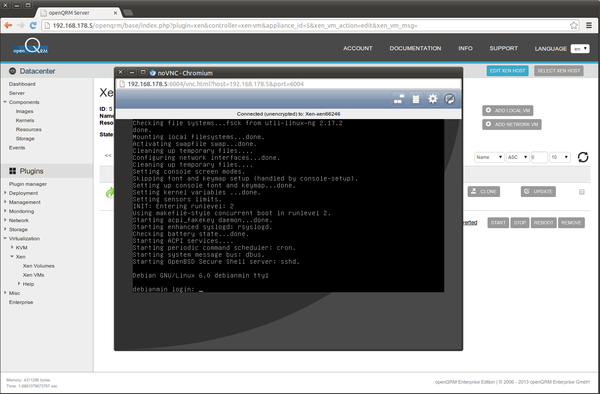Open the Chromium hamburger menu icon
Viewport: 600px width, 394px height.
pyautogui.click(x=589, y=26)
